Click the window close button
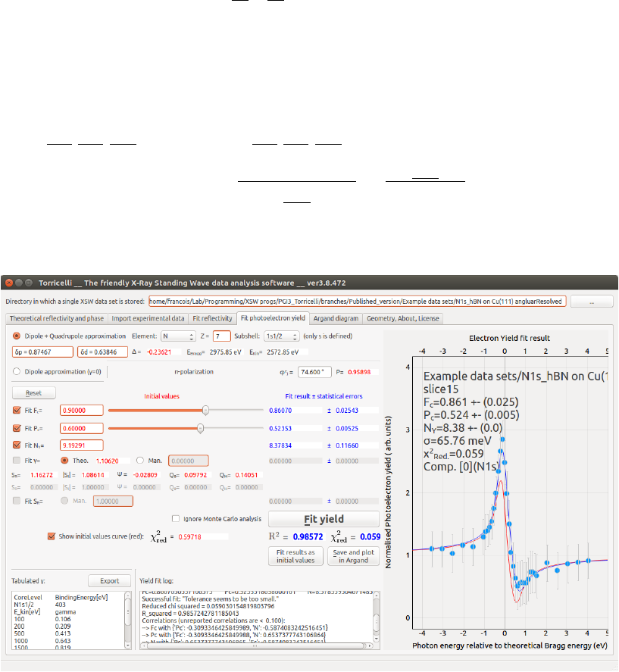The image size is (619, 672). [x=9, y=283]
